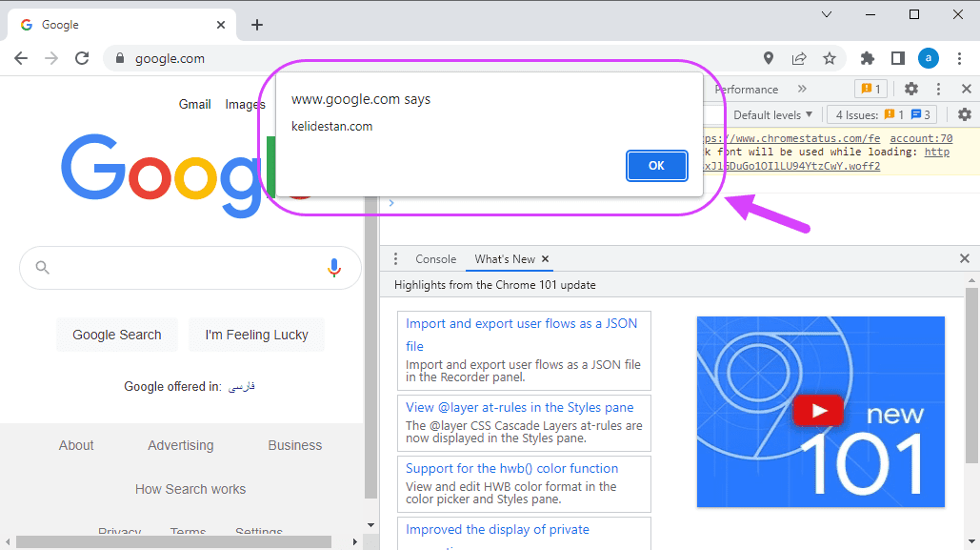Open the DevTools Performance tab
Screen dimensions: 980x550
pyautogui.click(x=747, y=90)
